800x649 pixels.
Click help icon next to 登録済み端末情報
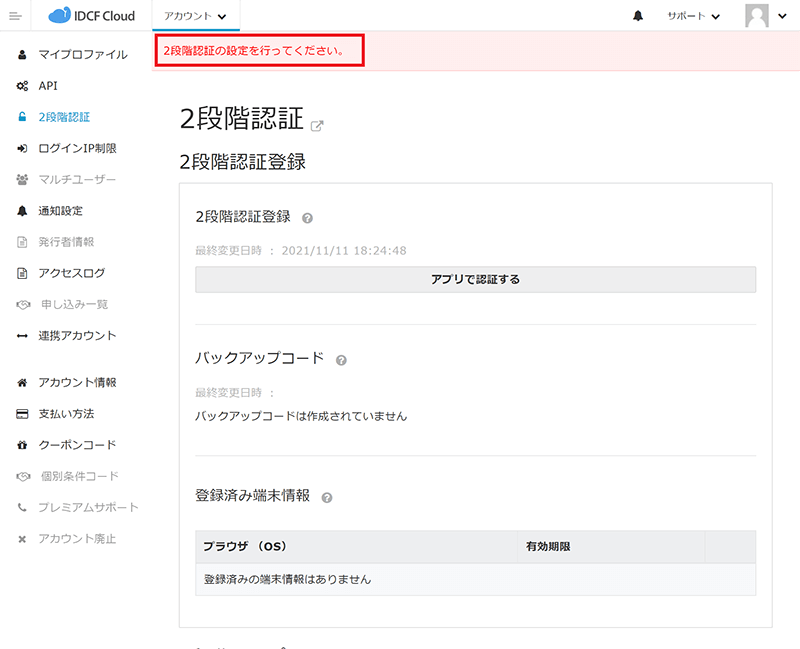pos(327,497)
